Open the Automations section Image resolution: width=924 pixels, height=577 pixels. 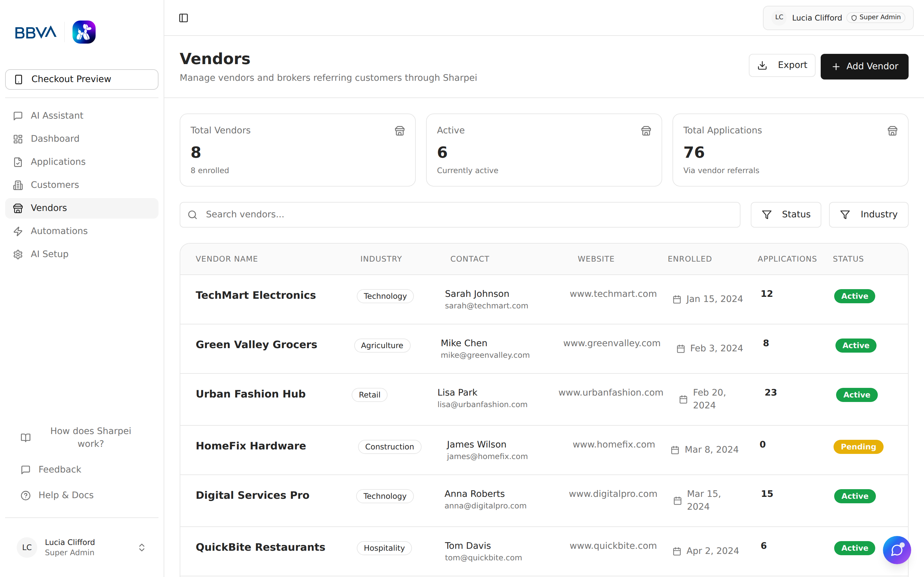pyautogui.click(x=59, y=231)
